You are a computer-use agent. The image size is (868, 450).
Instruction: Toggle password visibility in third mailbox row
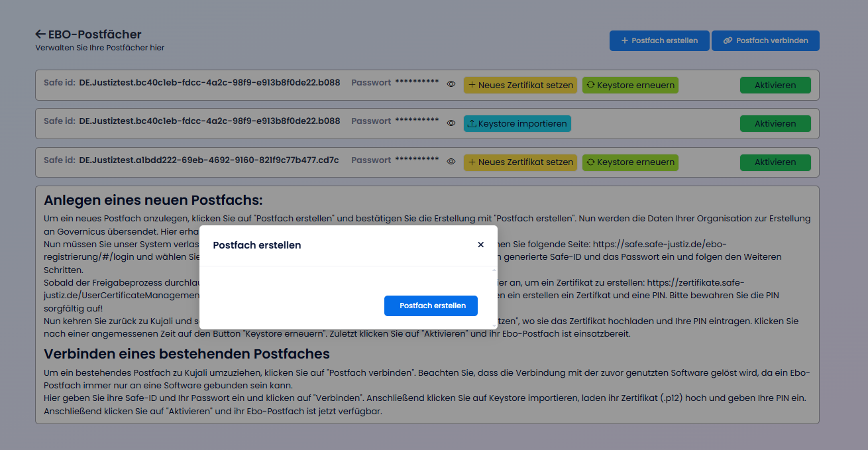click(x=451, y=162)
